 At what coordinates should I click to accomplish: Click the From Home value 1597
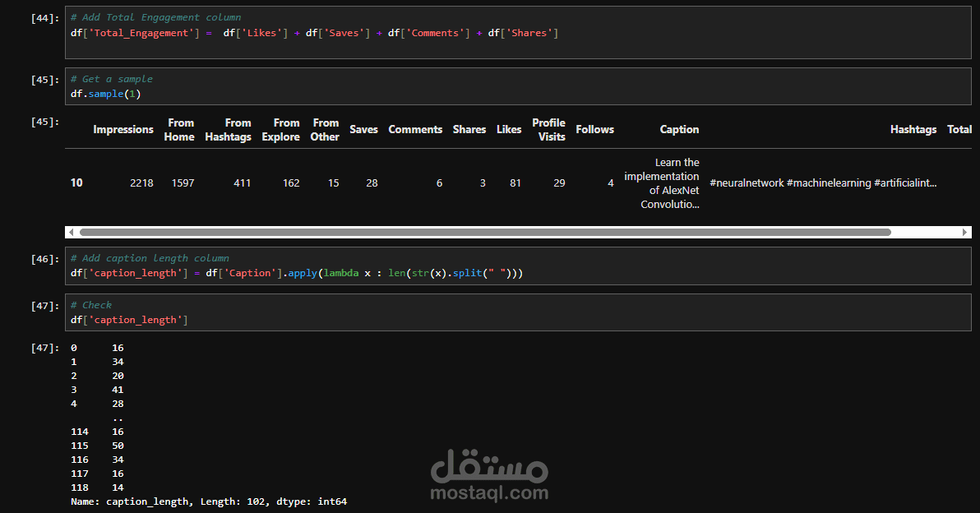pyautogui.click(x=183, y=183)
